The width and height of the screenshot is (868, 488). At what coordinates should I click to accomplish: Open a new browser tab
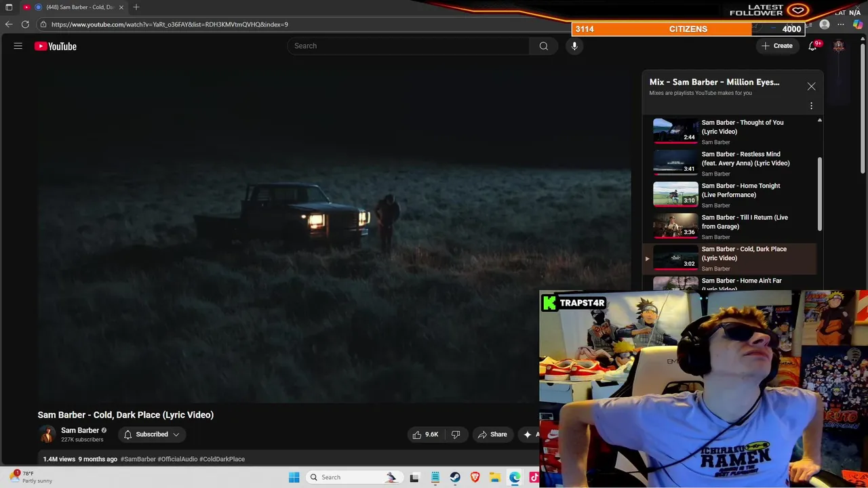point(136,7)
